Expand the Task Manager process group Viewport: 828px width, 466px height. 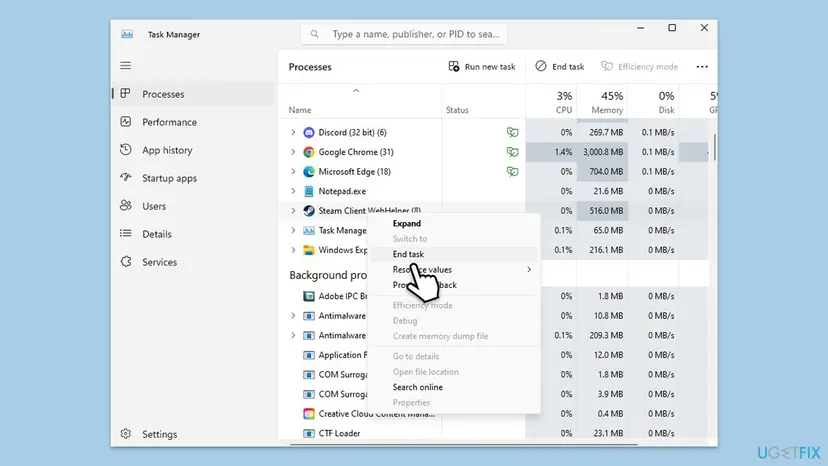[293, 230]
